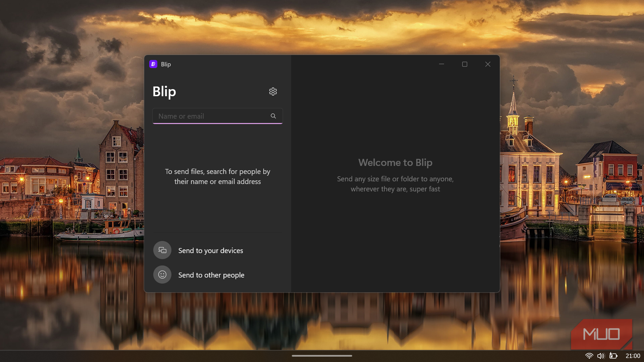This screenshot has width=644, height=362.
Task: Maximize the Blip window
Action: click(465, 64)
